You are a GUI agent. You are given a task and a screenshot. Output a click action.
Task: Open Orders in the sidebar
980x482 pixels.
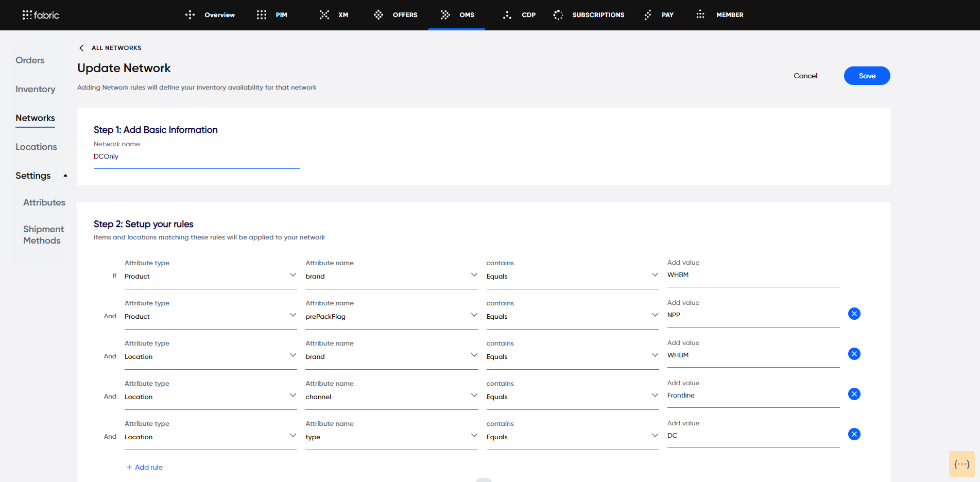[x=30, y=60]
